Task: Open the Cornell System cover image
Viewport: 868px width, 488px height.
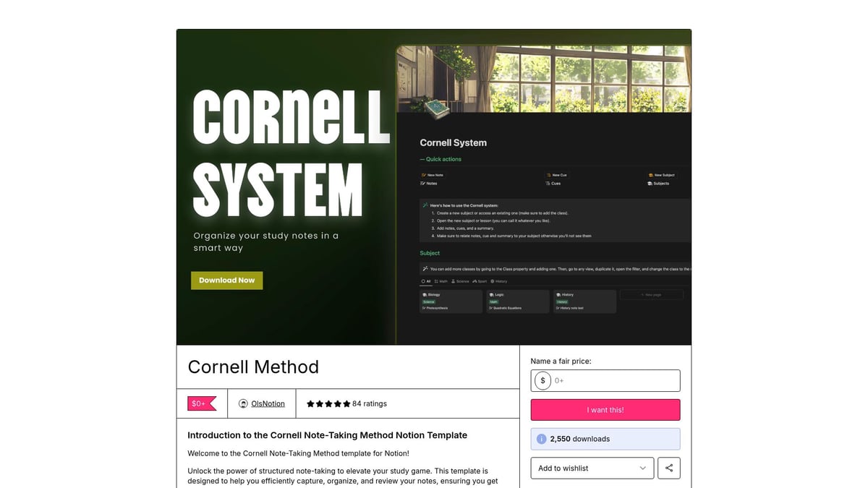Action: click(x=434, y=187)
